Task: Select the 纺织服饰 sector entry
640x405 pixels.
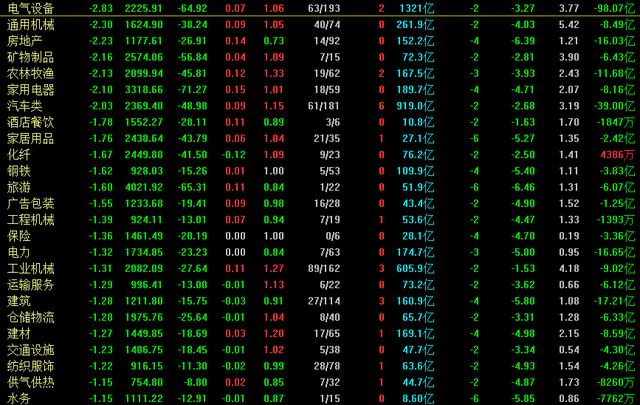Action: point(31,366)
